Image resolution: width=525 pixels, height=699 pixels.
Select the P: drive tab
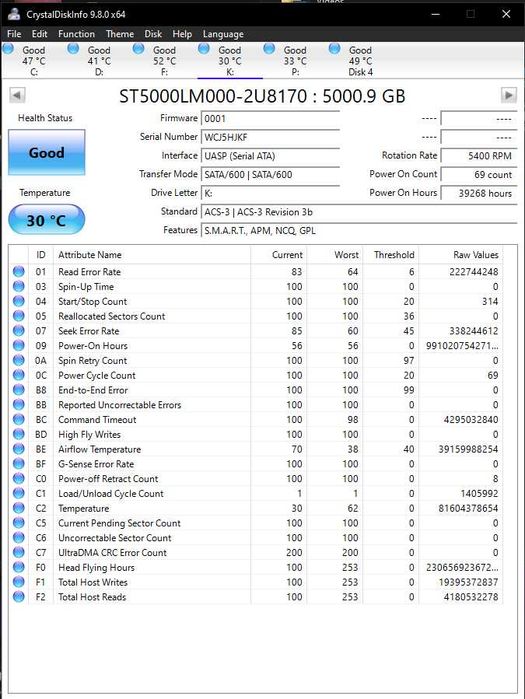pos(295,61)
